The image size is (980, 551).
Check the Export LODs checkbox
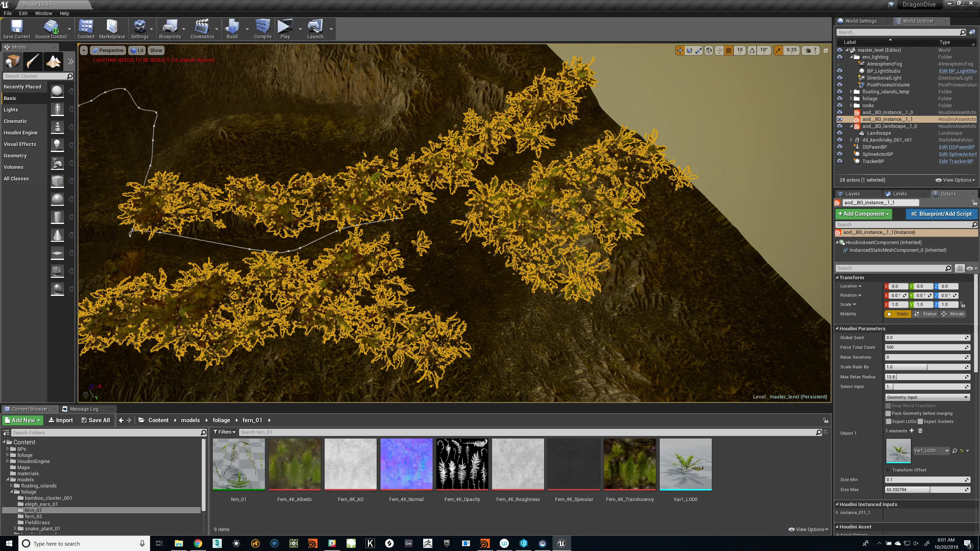click(888, 421)
